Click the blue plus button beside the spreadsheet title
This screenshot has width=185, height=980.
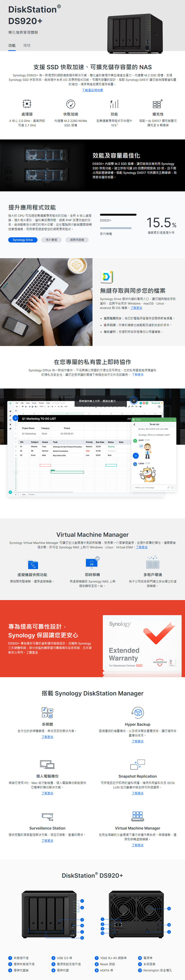coord(15,418)
